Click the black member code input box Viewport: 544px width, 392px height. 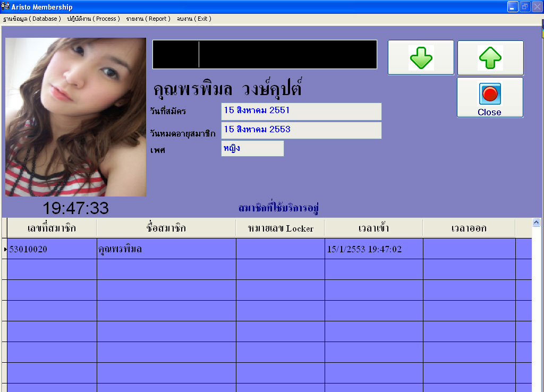[x=265, y=54]
